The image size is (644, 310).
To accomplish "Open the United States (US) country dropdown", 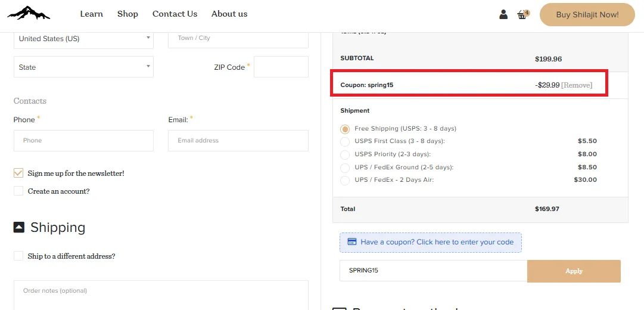I will 84,39.
